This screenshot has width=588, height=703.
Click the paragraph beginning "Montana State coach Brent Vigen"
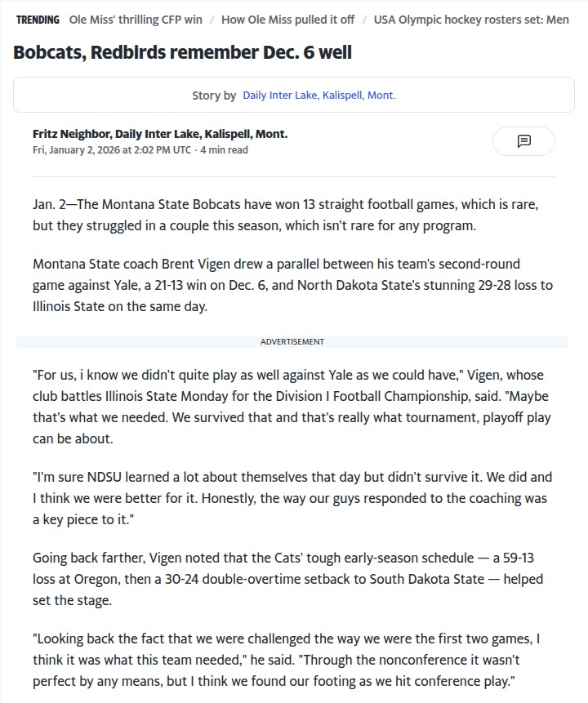pos(292,285)
